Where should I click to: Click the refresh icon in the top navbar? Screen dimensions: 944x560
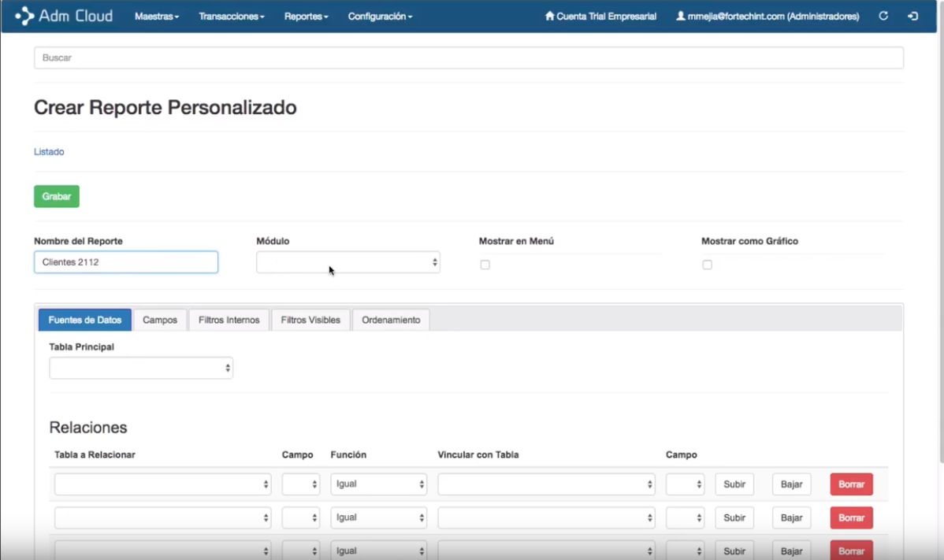883,16
